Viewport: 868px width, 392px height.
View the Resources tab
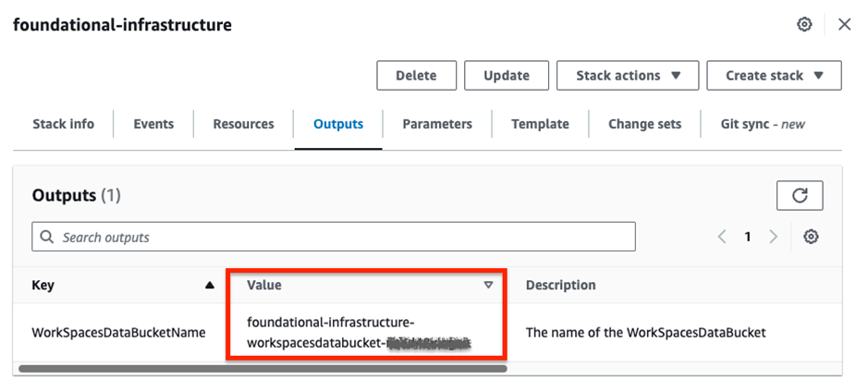click(243, 124)
